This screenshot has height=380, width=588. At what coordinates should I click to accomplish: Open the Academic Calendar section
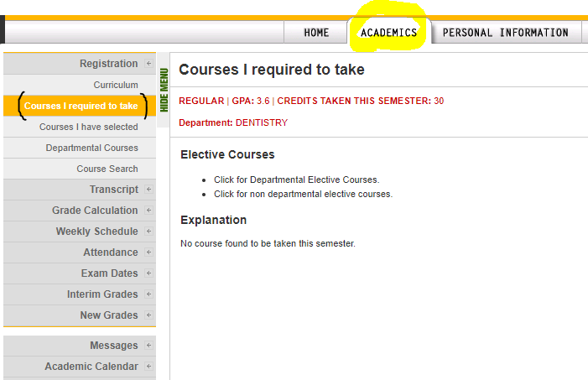80,367
